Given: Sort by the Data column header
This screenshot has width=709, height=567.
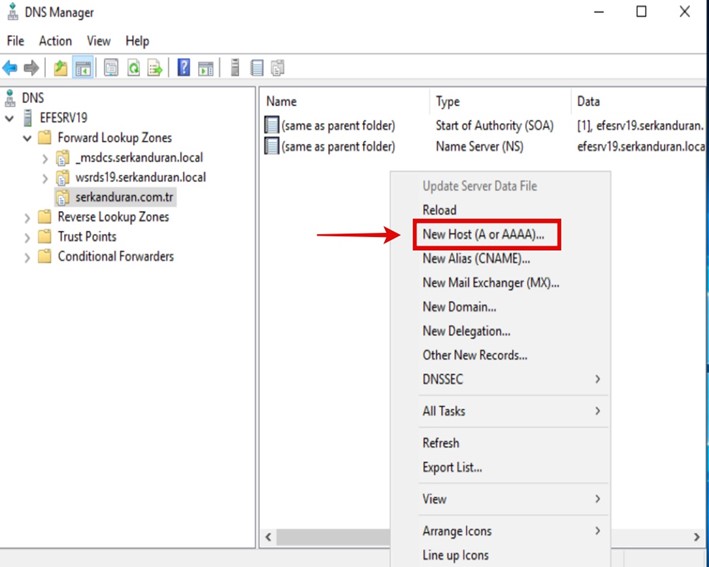Looking at the screenshot, I should [x=638, y=101].
